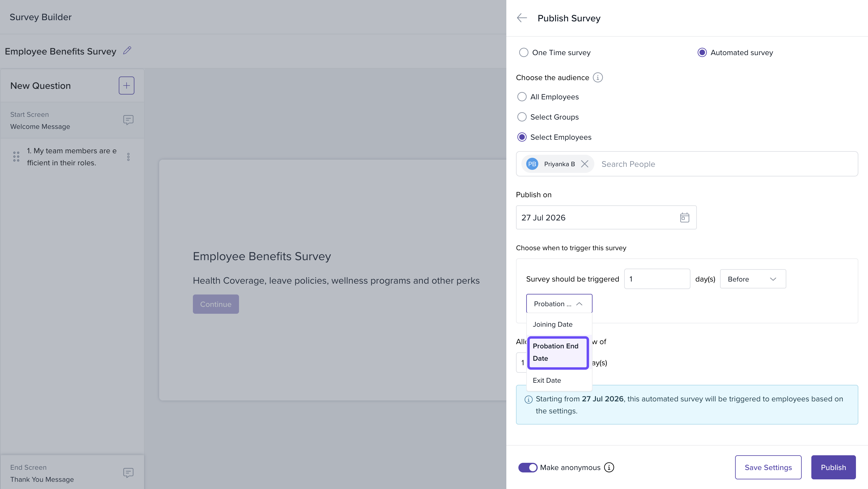Grab the drag handle of question 1
The image size is (868, 489).
coord(16,157)
